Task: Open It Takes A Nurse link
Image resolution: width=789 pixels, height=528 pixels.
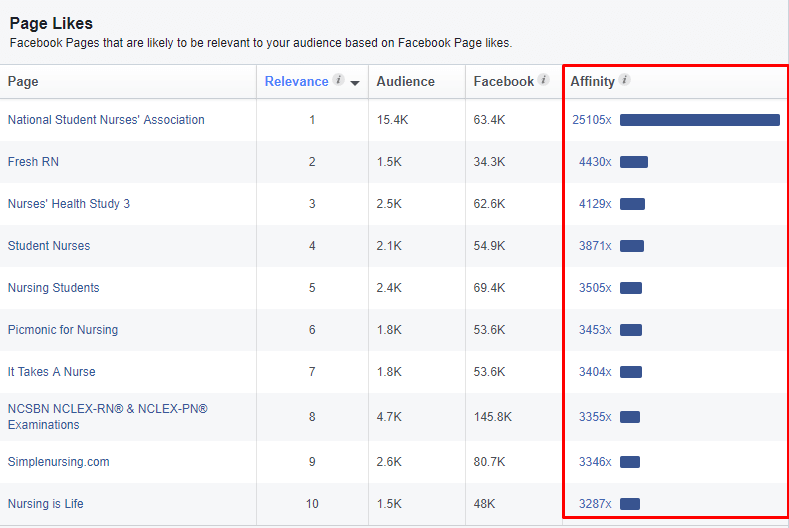Action: [x=51, y=372]
